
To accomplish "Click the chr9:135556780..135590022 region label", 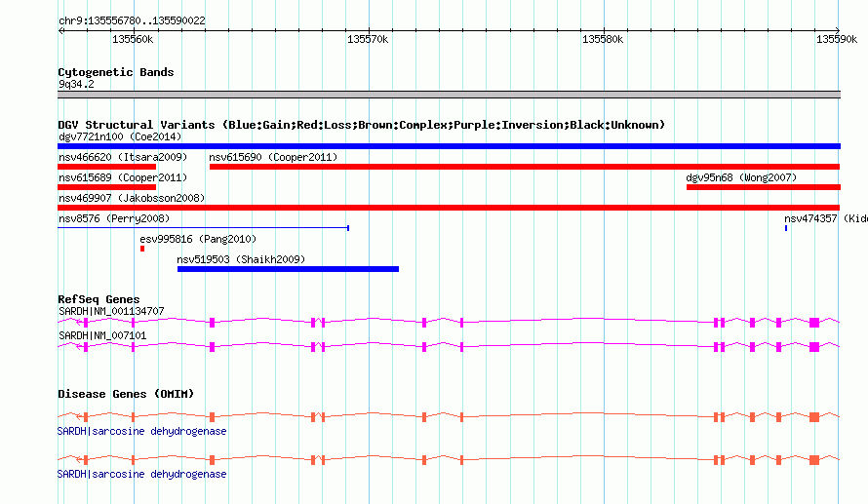I will coord(132,20).
